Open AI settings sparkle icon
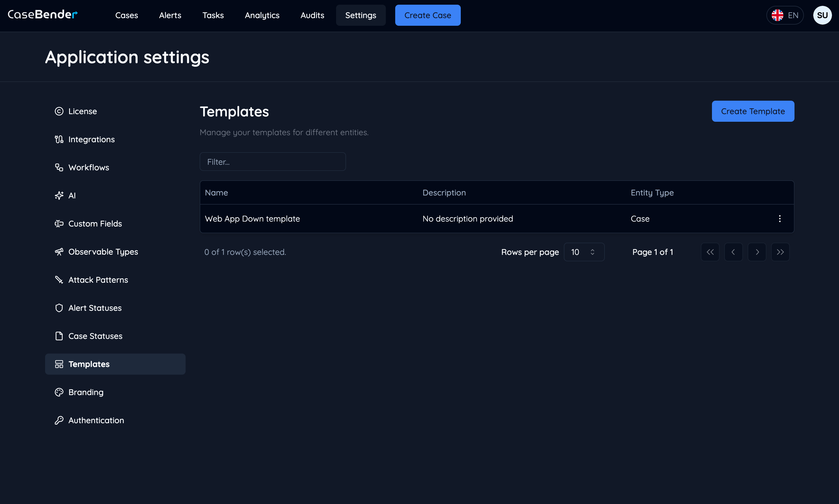Viewport: 839px width, 504px height. click(59, 196)
